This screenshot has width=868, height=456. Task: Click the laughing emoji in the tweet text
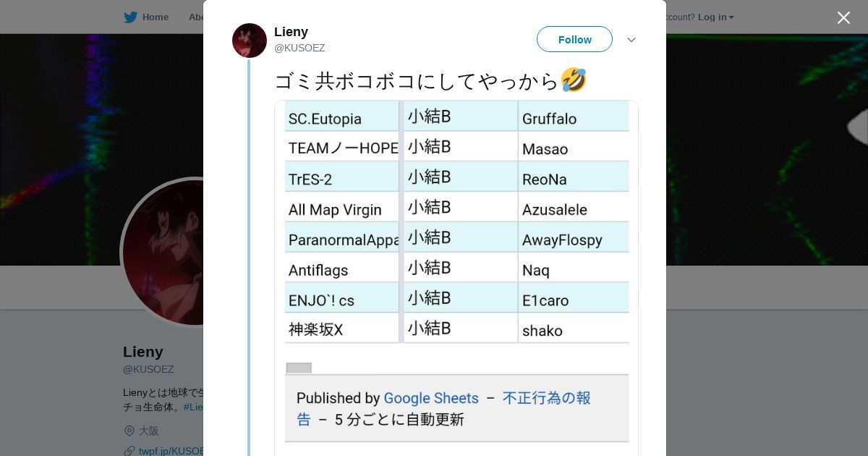pyautogui.click(x=574, y=80)
